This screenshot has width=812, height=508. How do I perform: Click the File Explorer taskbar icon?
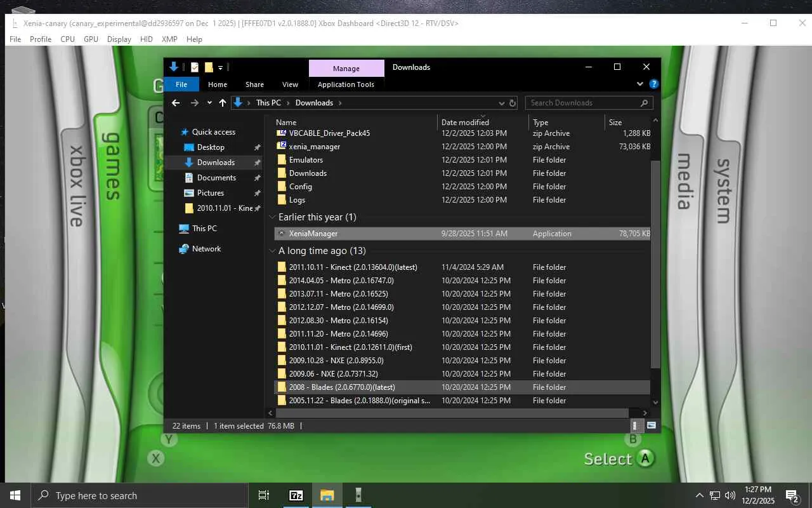click(327, 495)
